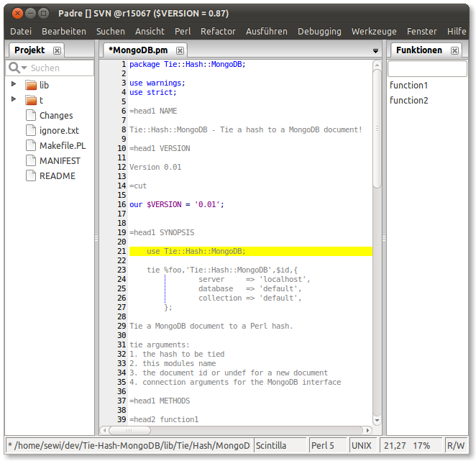This screenshot has height=461, width=476.
Task: Place cursor on package Tie::Hash::MongoDB line
Action: 187,65
